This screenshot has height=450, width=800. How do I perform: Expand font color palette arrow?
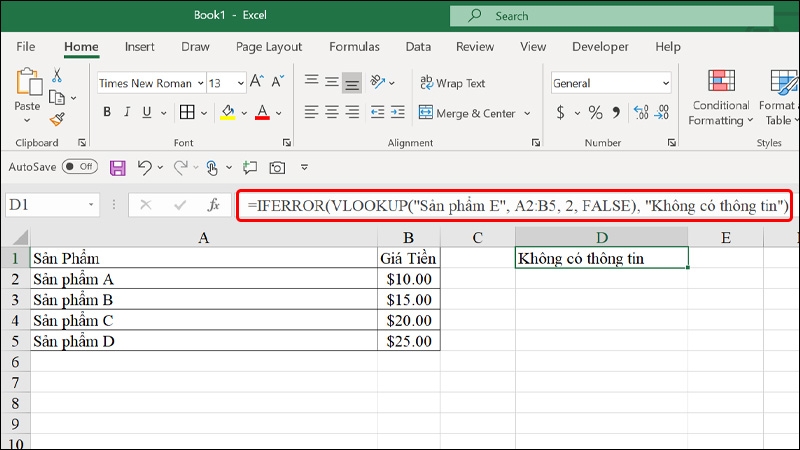point(279,113)
